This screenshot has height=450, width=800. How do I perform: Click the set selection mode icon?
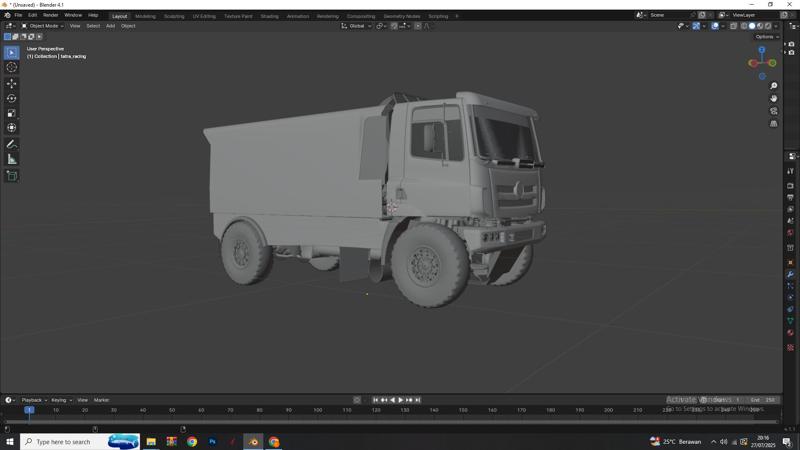pos(7,37)
